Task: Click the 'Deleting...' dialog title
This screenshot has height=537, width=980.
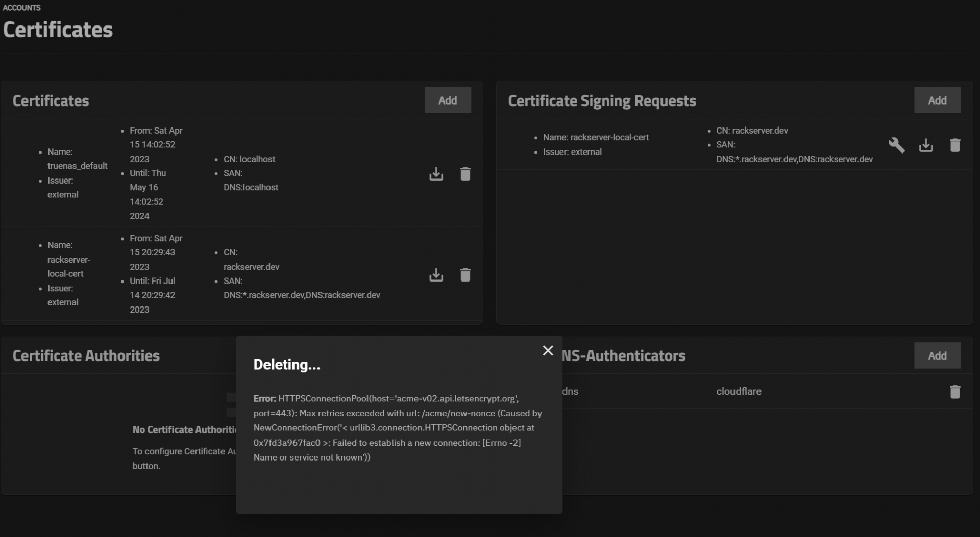Action: 287,365
